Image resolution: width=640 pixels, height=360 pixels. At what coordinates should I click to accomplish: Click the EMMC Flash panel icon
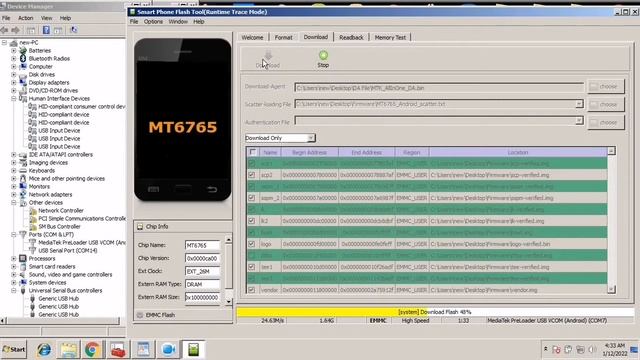pyautogui.click(x=140, y=315)
